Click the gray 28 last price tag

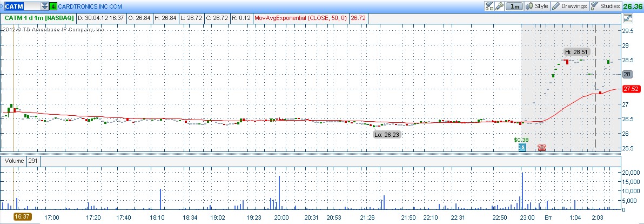(x=627, y=74)
